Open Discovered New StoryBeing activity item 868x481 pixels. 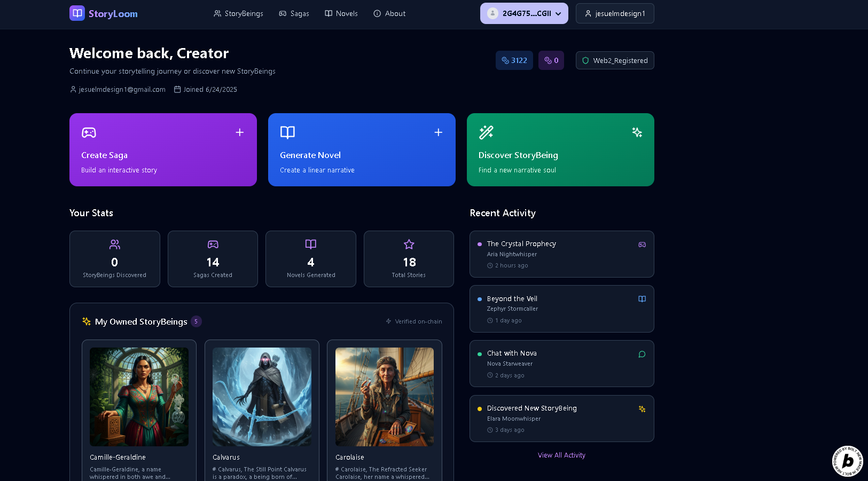coord(562,419)
